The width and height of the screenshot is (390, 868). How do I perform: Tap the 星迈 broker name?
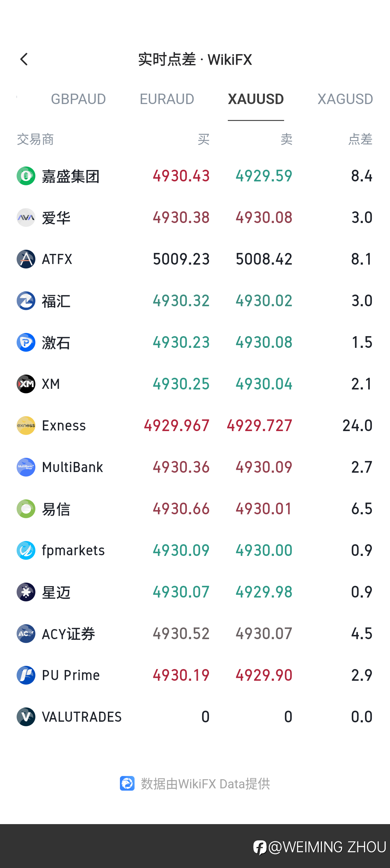tap(56, 592)
